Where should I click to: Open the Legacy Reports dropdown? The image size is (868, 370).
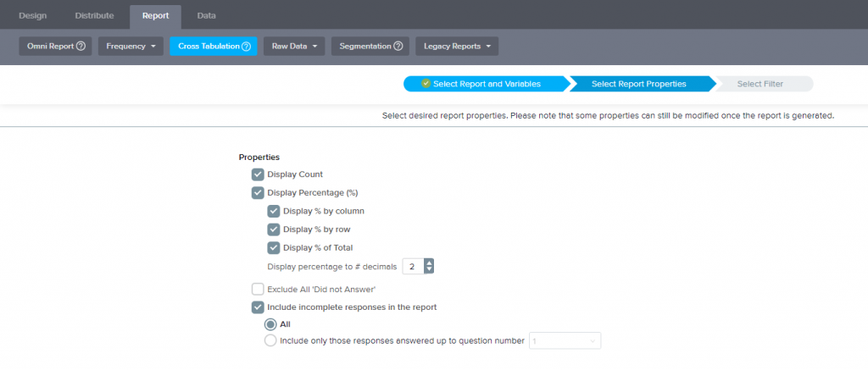tap(456, 47)
